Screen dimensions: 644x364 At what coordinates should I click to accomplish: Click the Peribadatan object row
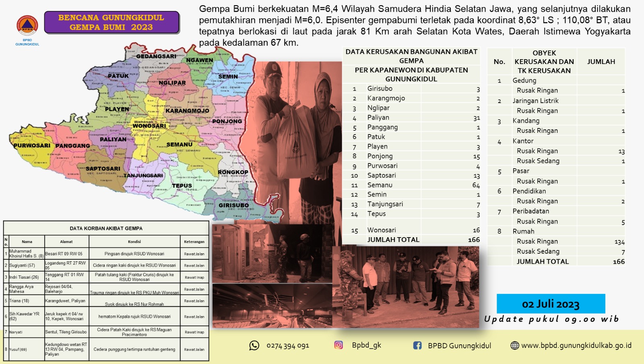[x=556, y=211]
